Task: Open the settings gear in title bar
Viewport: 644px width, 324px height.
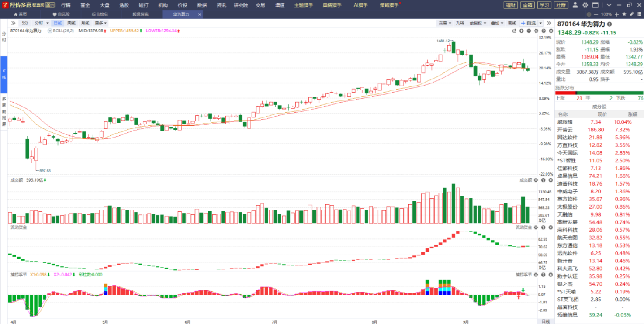Action: [585, 5]
